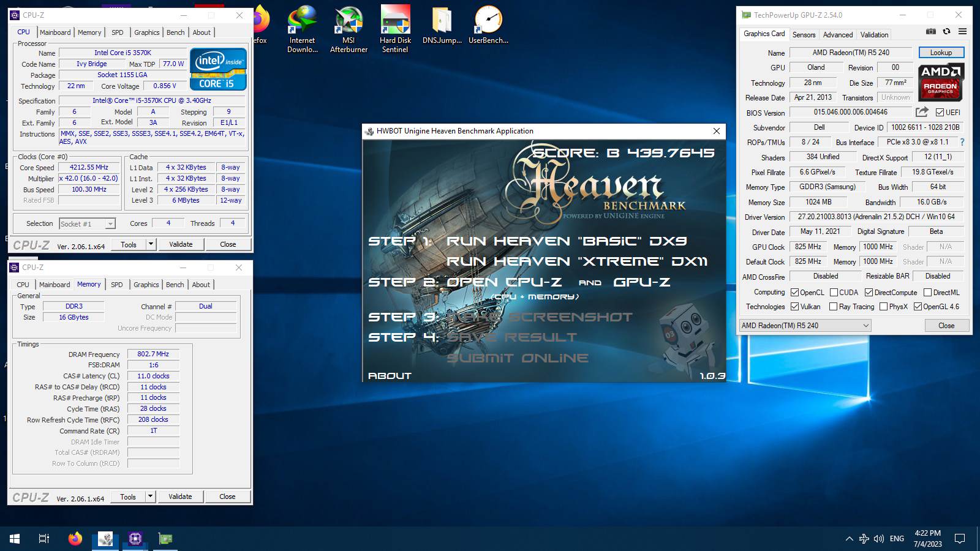980x551 pixels.
Task: Open the notification center icon
Action: [x=960, y=539]
